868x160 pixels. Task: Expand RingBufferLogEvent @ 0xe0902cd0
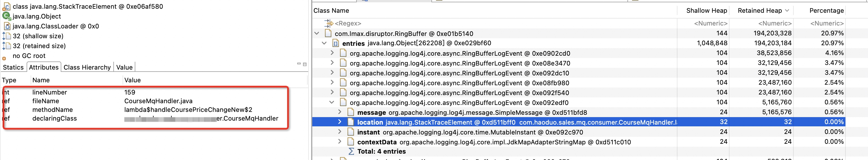[x=332, y=53]
